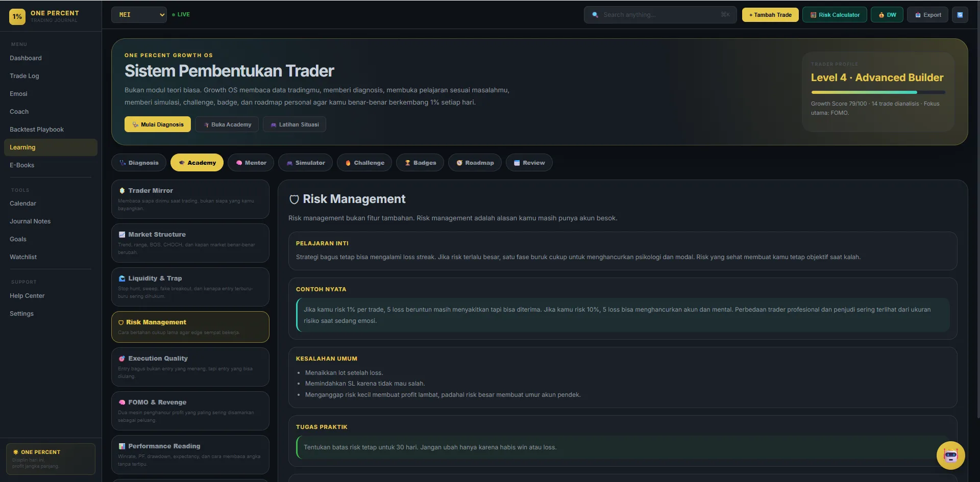Click the 'Menaikkan lot setelah loss.' bullet

tap(344, 373)
